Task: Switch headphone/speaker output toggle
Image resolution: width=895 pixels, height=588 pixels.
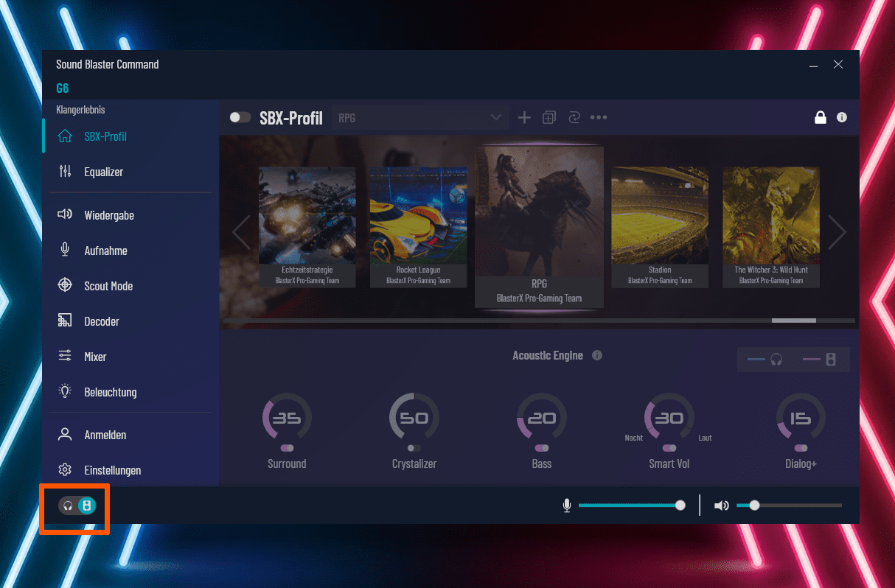Action: 77,505
